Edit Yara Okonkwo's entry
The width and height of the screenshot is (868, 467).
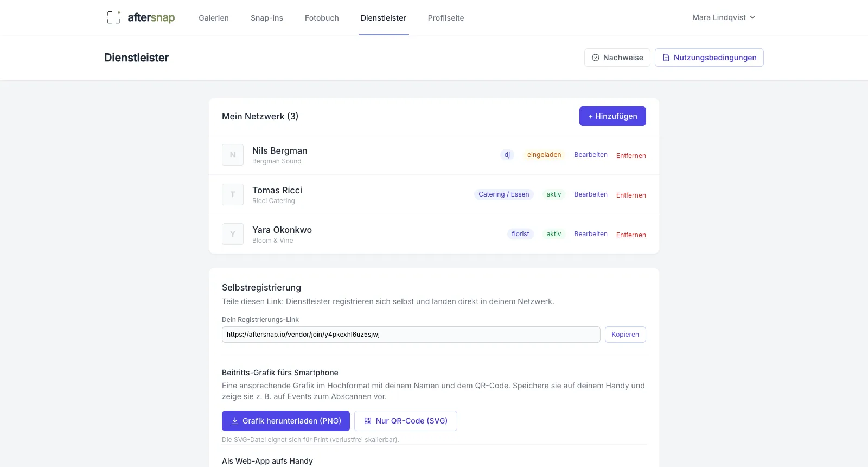click(x=591, y=234)
